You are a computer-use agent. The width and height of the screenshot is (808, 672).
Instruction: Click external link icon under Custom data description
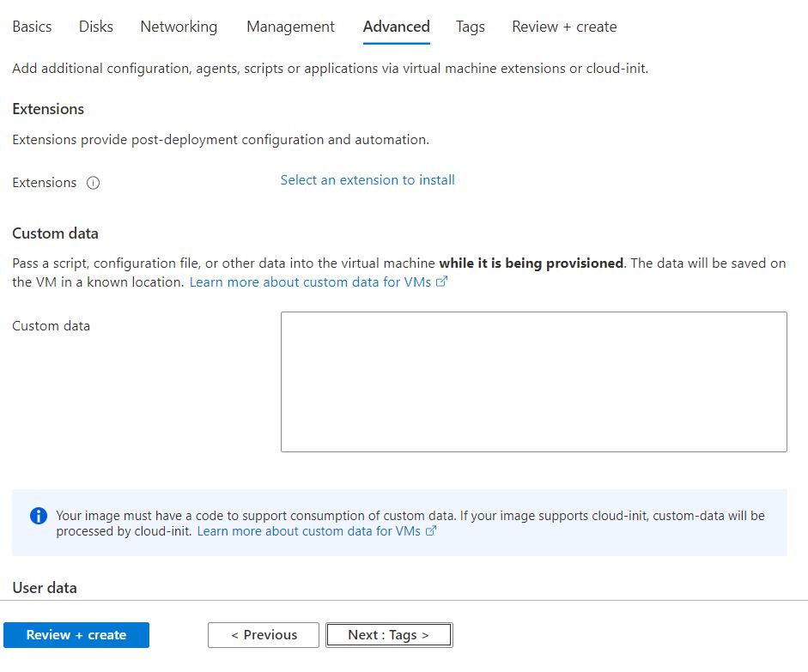tap(441, 282)
